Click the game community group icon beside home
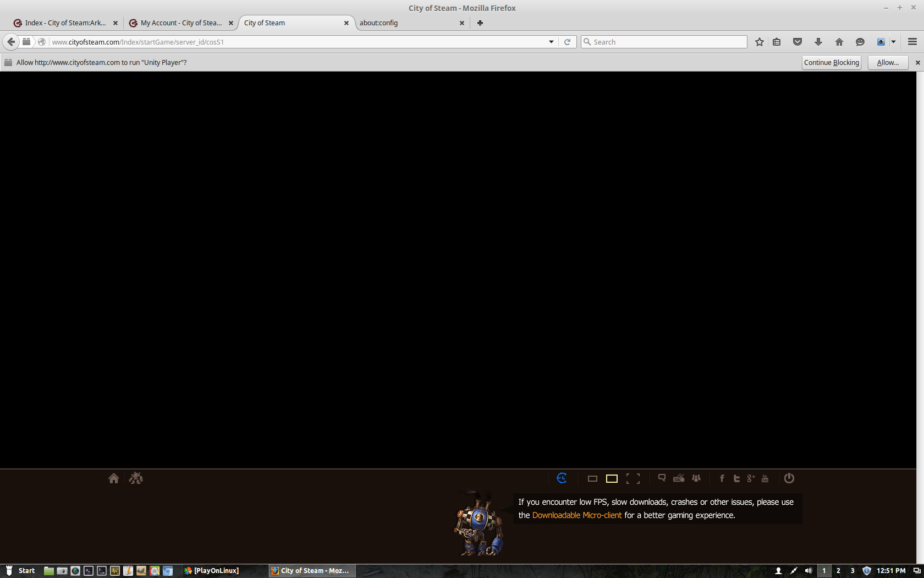 point(136,478)
